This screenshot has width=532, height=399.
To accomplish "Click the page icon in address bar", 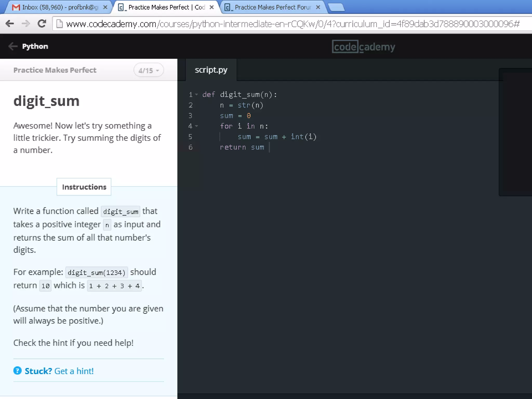I will coord(59,24).
